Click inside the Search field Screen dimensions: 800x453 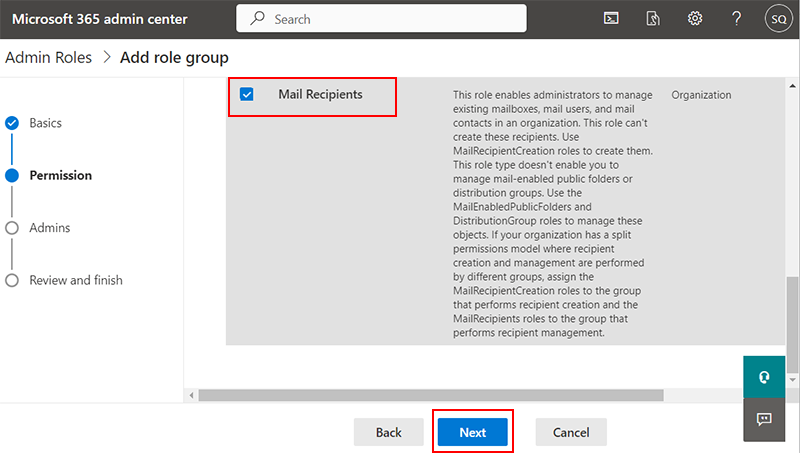(x=381, y=18)
